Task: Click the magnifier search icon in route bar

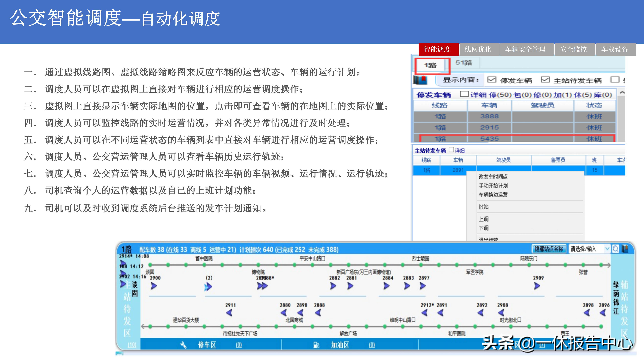Action: [615, 249]
